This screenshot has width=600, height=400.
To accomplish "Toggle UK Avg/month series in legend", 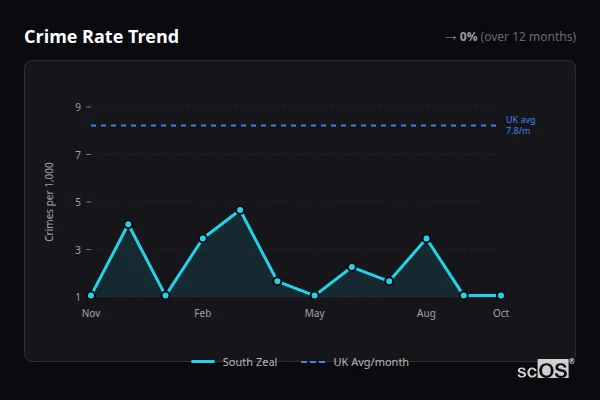I will coord(355,362).
